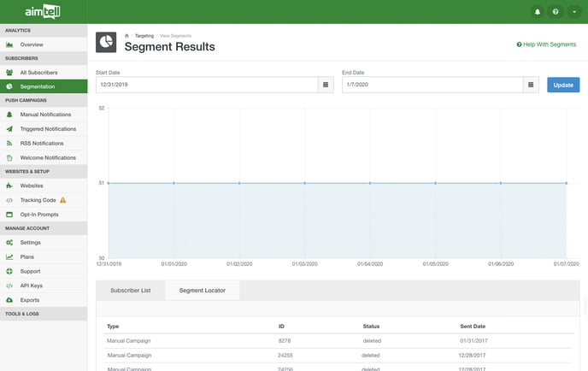Screen dimensions: 588x371
Task: Click the Start Date input field
Action: pyautogui.click(x=207, y=85)
